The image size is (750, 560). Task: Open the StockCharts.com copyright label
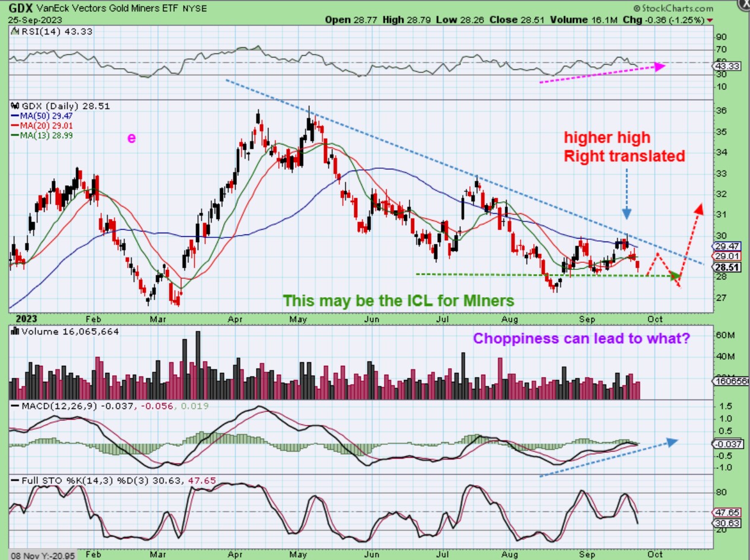[673, 8]
